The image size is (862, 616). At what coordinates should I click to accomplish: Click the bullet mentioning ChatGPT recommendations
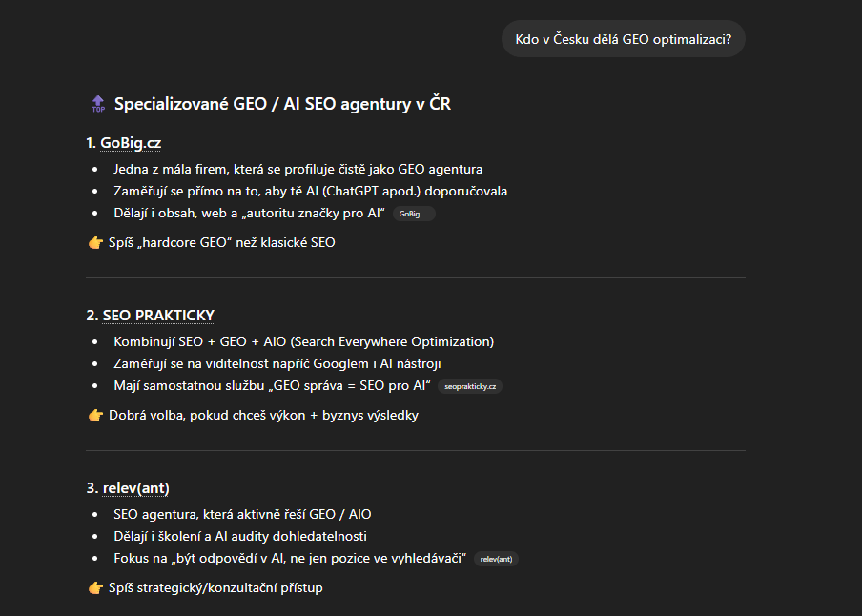click(310, 191)
